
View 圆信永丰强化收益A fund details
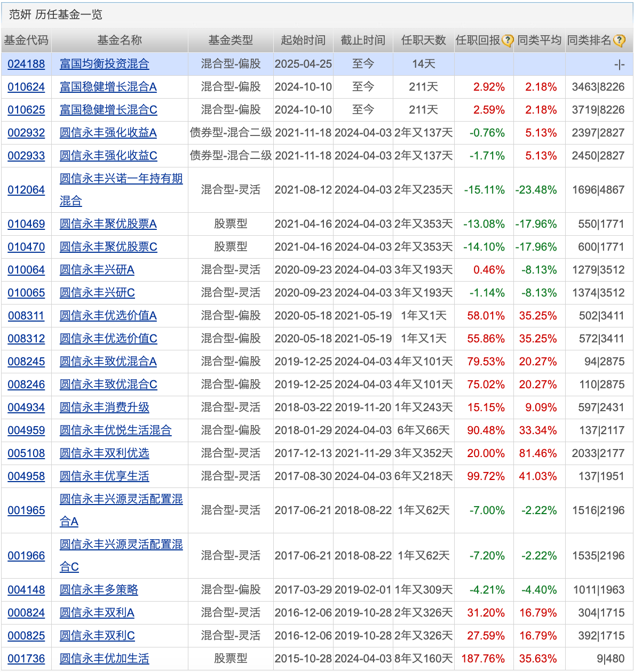[108, 133]
